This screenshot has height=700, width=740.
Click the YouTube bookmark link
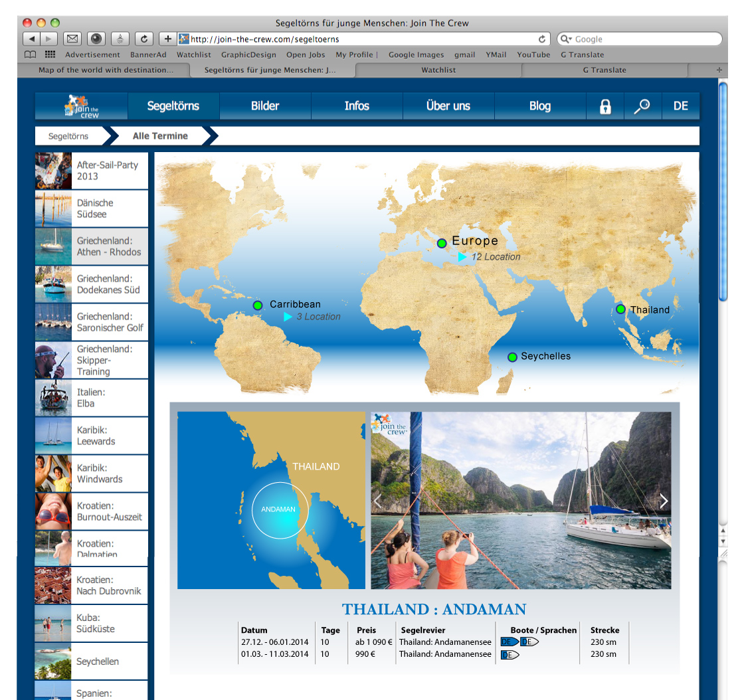coord(533,54)
